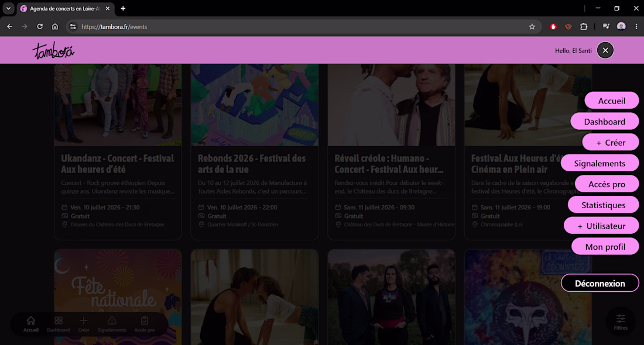Click the Réveil créole two men thumbnail
Screen dimensions: 644x345
(392, 105)
